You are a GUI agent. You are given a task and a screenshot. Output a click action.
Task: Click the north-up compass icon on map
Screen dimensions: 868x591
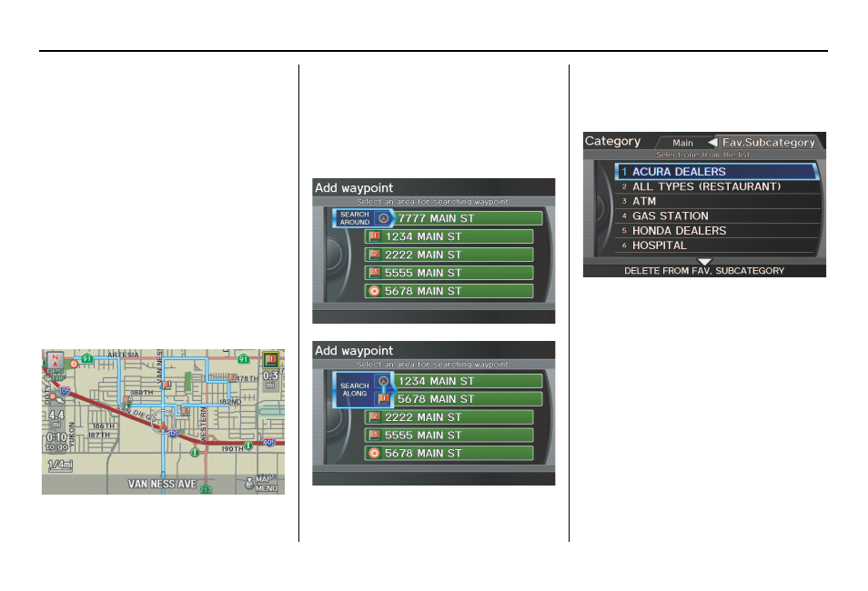click(x=55, y=360)
